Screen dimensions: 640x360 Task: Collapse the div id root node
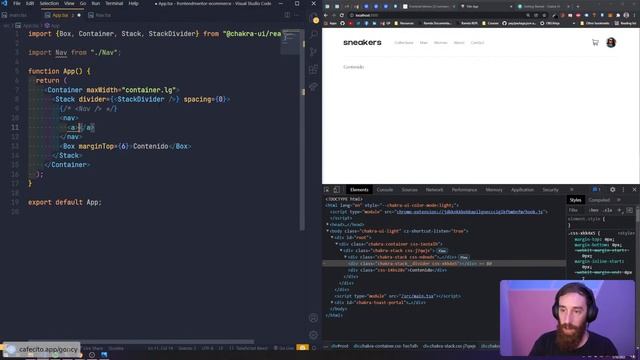click(332, 238)
